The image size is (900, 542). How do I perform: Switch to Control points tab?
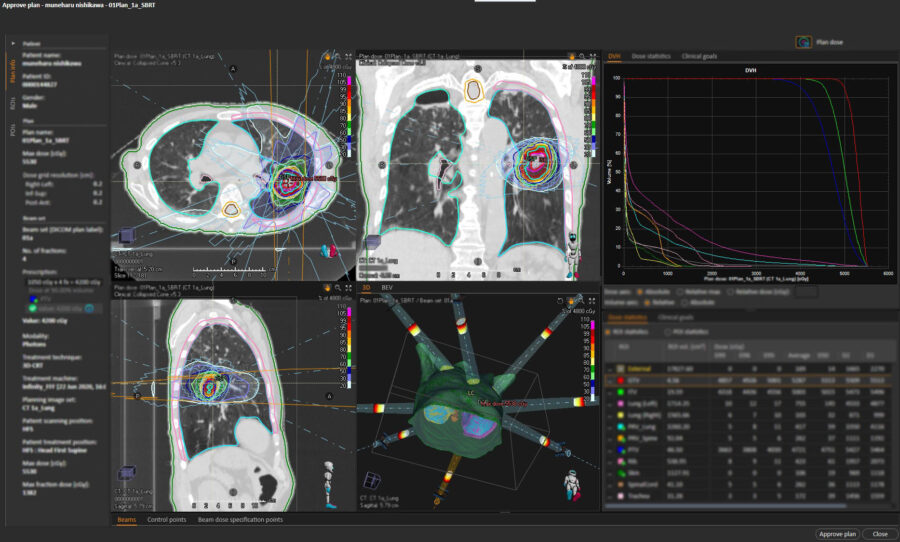pos(166,520)
